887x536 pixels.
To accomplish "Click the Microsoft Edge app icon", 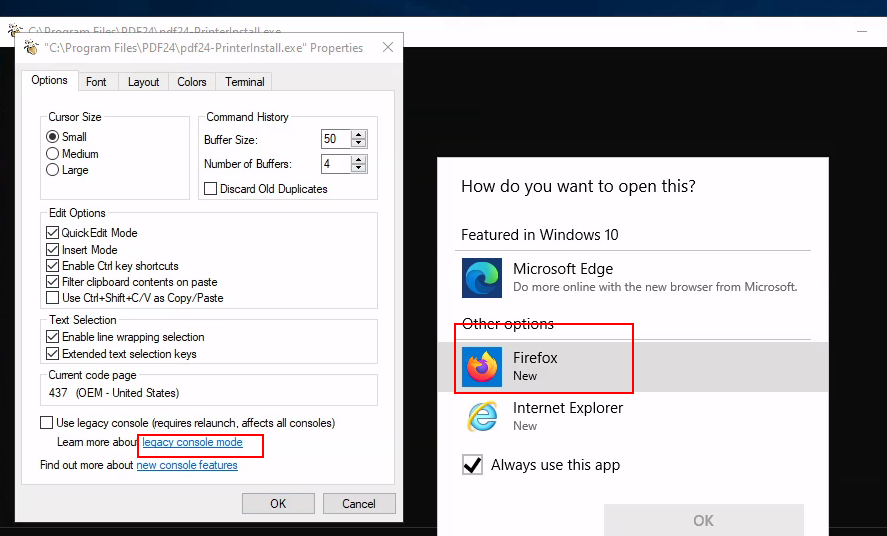I will [481, 278].
